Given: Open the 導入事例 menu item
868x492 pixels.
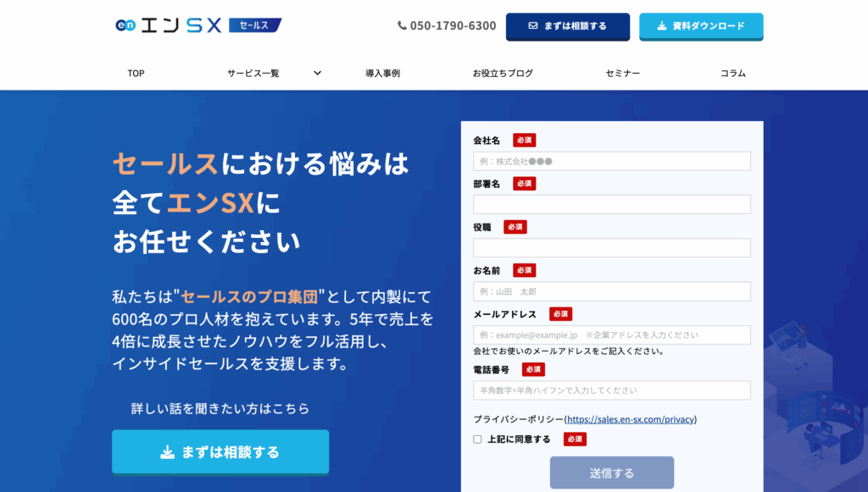Looking at the screenshot, I should point(382,73).
